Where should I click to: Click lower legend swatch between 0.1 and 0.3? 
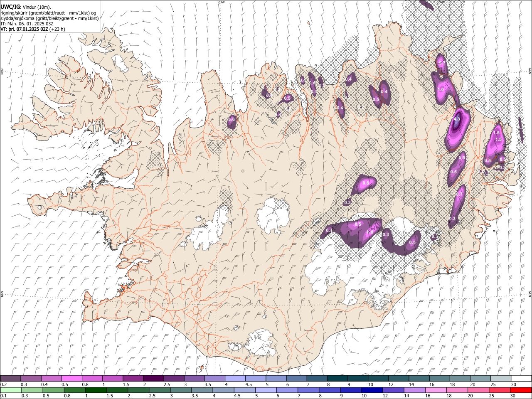click(x=10, y=390)
